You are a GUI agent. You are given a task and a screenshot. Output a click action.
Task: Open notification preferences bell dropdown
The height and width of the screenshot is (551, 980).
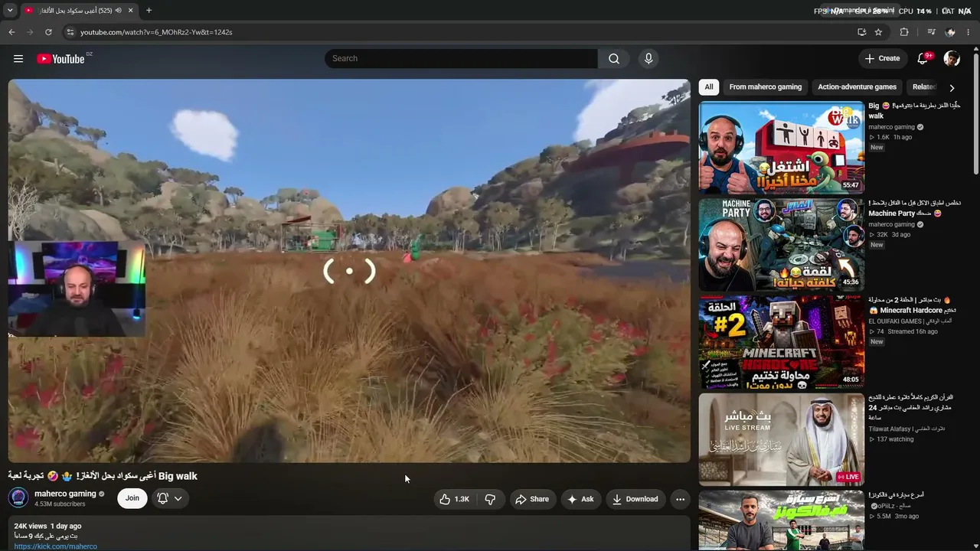point(170,498)
